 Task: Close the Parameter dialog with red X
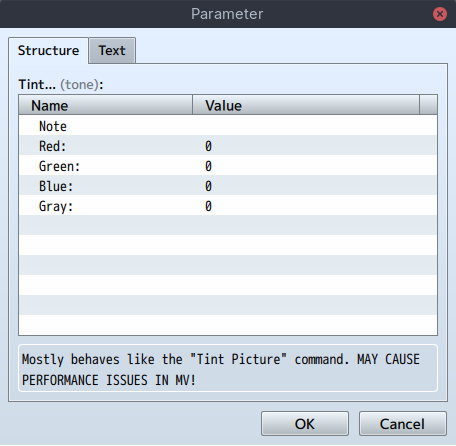coord(440,14)
